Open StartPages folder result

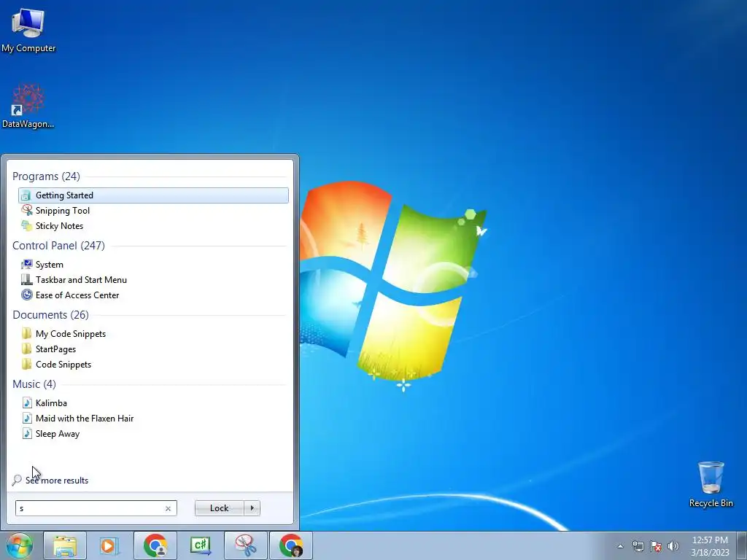point(153,349)
